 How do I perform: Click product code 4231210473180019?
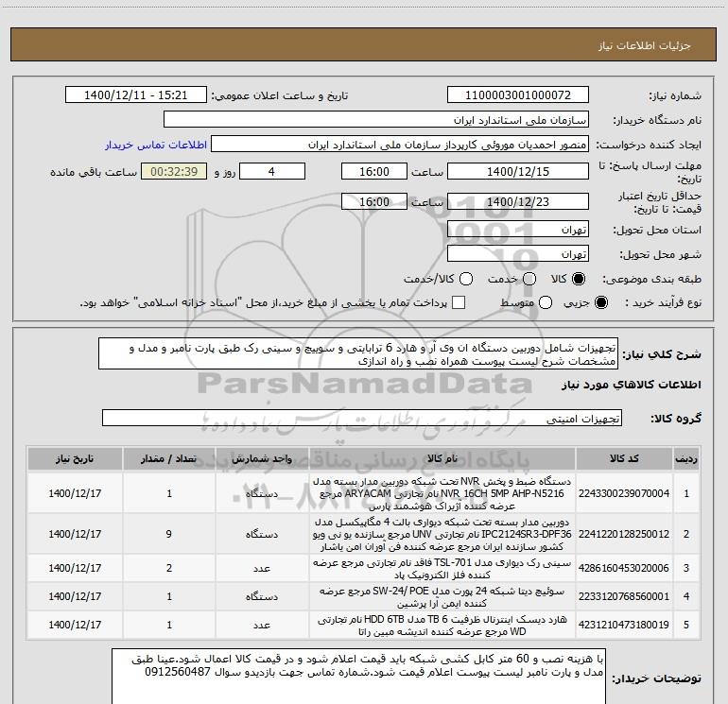[x=624, y=625]
